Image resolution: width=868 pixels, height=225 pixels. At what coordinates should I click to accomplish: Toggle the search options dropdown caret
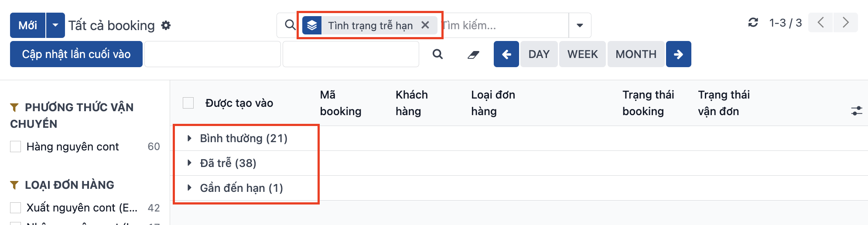point(580,25)
